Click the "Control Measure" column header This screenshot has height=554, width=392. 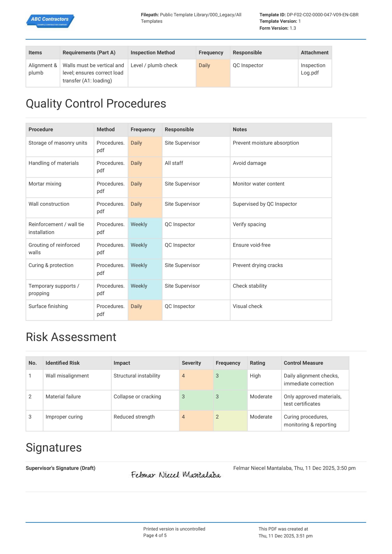[x=303, y=363]
